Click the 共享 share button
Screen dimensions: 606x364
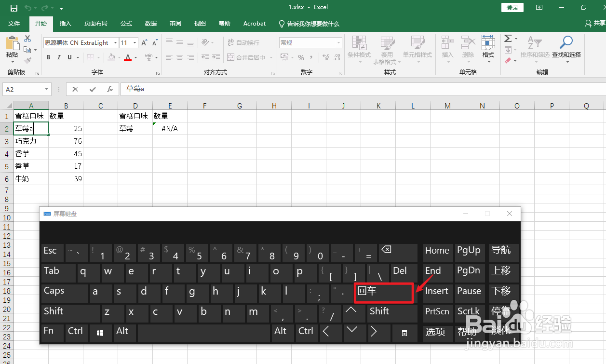pyautogui.click(x=595, y=24)
